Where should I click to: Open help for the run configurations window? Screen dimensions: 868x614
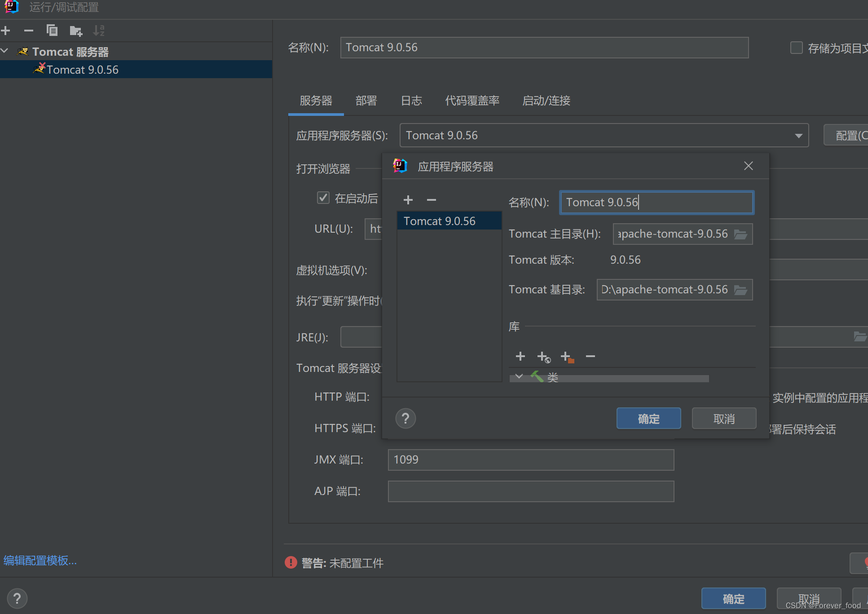pyautogui.click(x=17, y=598)
